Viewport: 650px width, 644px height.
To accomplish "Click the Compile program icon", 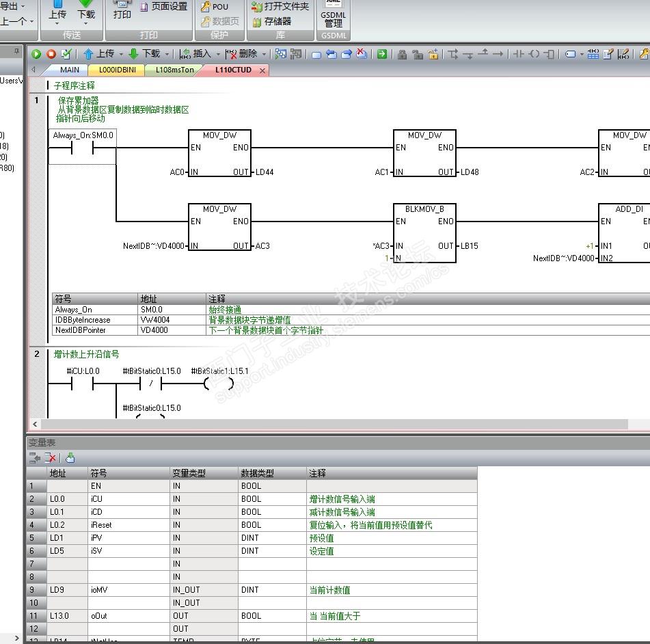I will point(66,54).
